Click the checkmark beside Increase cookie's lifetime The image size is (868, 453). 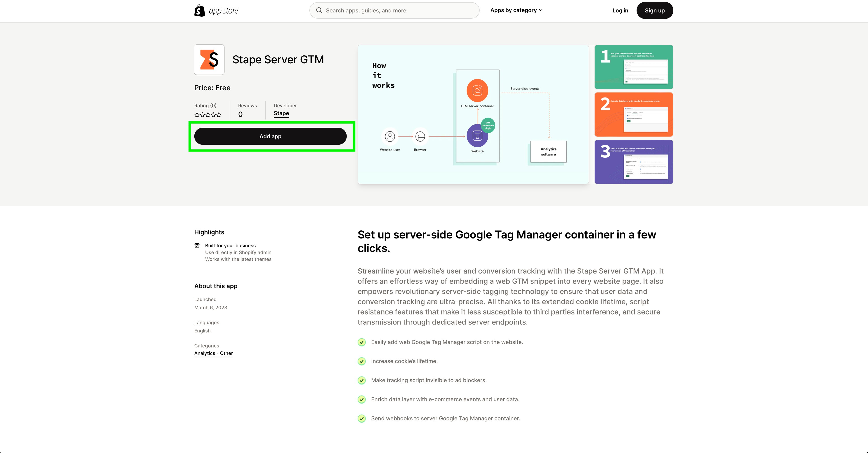362,361
